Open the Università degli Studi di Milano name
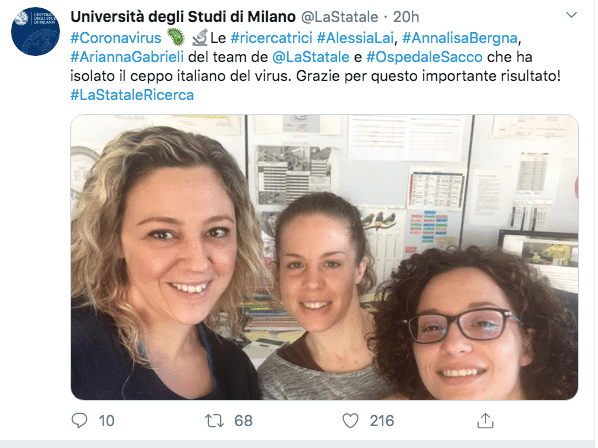Viewport: 598px width, 448px height. coord(183,17)
